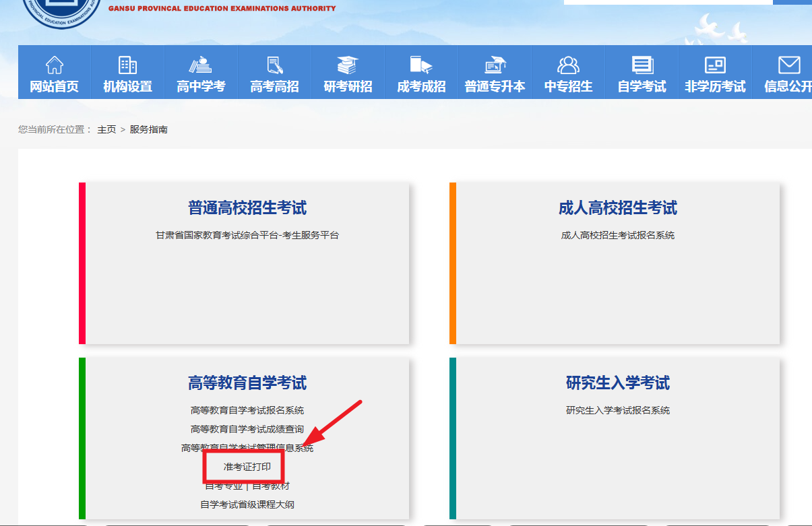This screenshot has width=812, height=526.
Task: Click the people icon for 中专招生
Action: [x=568, y=65]
